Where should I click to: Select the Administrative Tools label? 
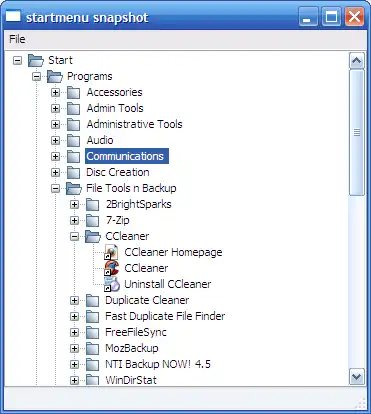[x=134, y=124]
